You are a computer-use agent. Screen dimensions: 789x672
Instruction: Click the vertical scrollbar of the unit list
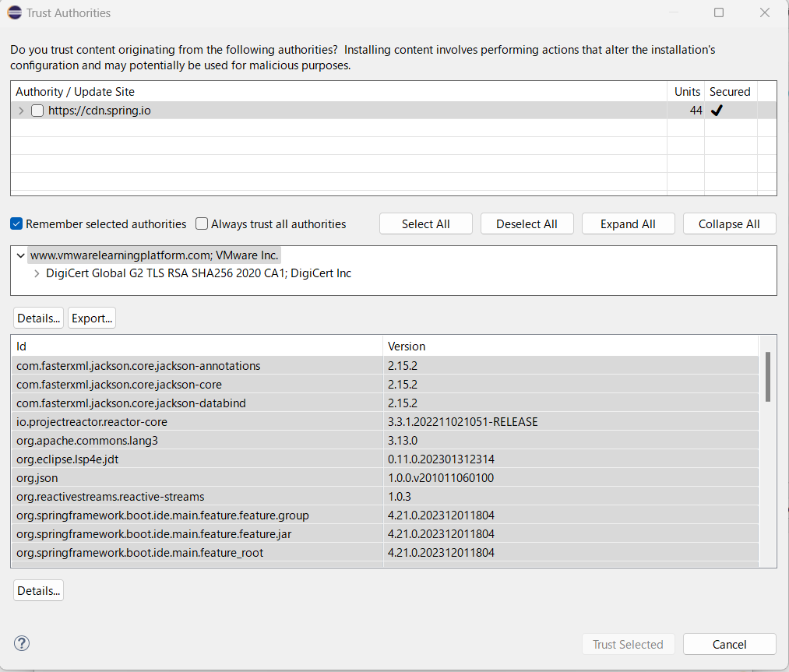pos(767,379)
